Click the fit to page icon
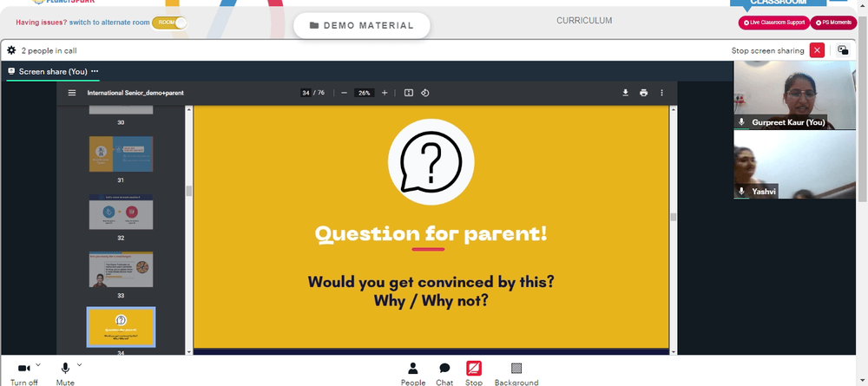 409,93
